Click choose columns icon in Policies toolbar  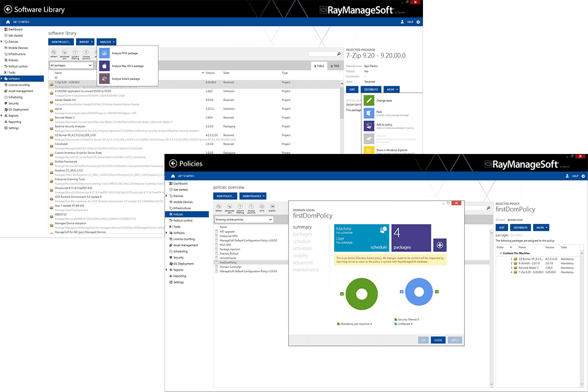[251, 207]
